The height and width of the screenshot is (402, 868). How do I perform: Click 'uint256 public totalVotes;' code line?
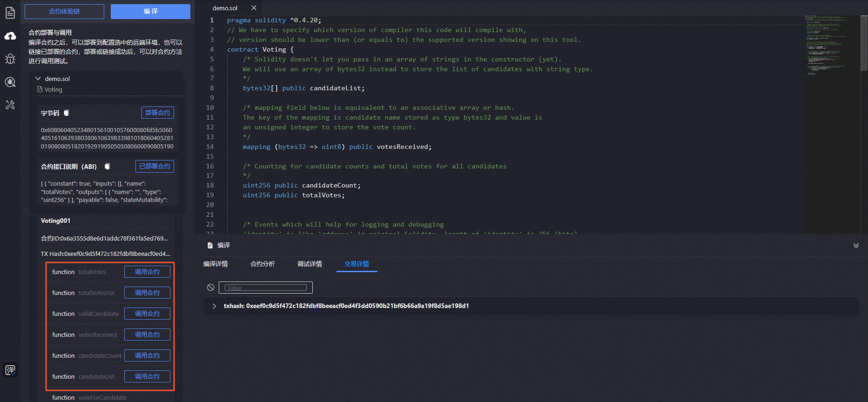point(294,195)
